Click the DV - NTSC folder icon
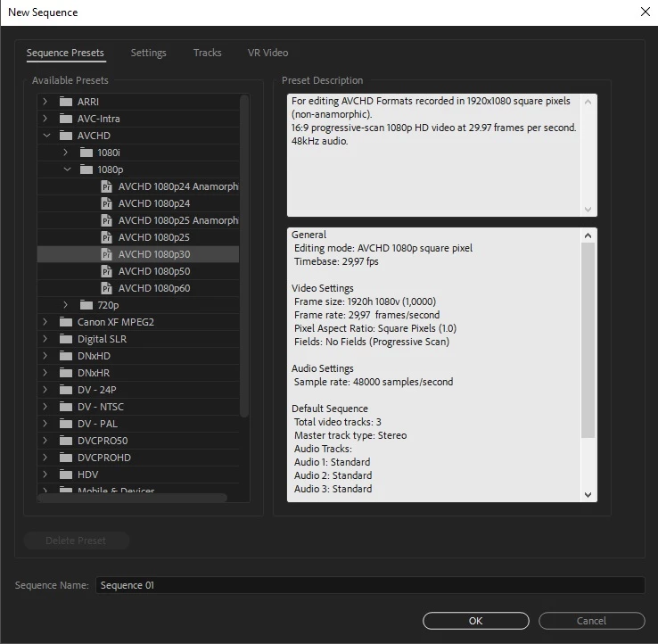This screenshot has height=644, width=658. click(66, 407)
